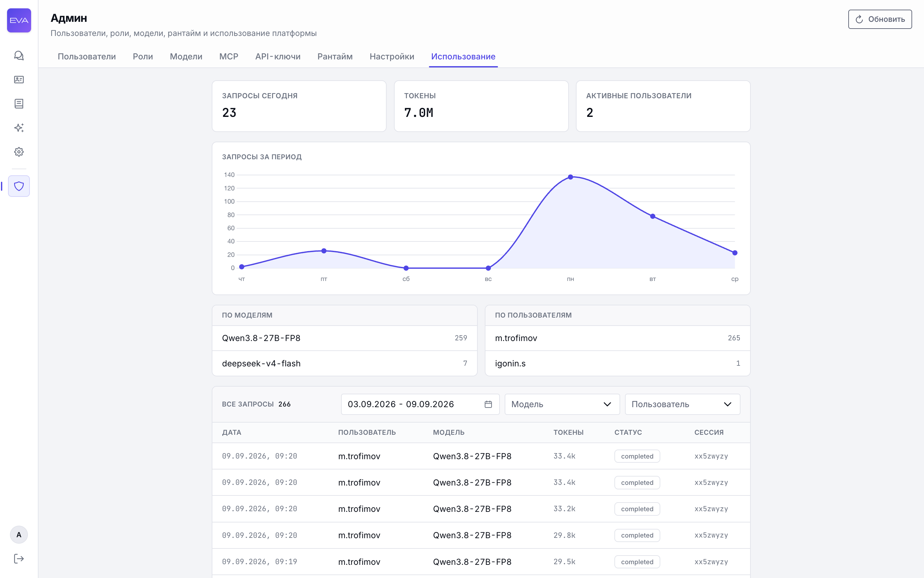Image resolution: width=924 pixels, height=578 pixels.
Task: Click the Запросы сегодня card
Action: [x=299, y=106]
